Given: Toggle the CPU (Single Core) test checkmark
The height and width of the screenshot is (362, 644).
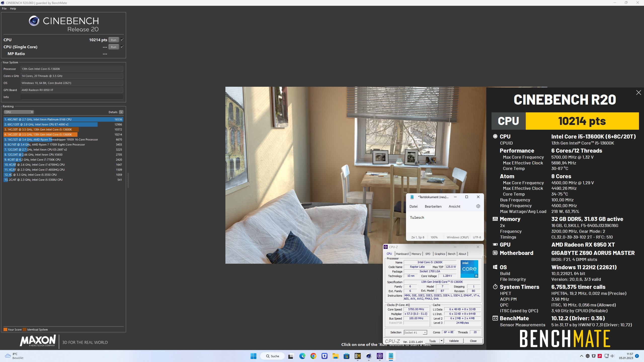Looking at the screenshot, I should pos(122,47).
